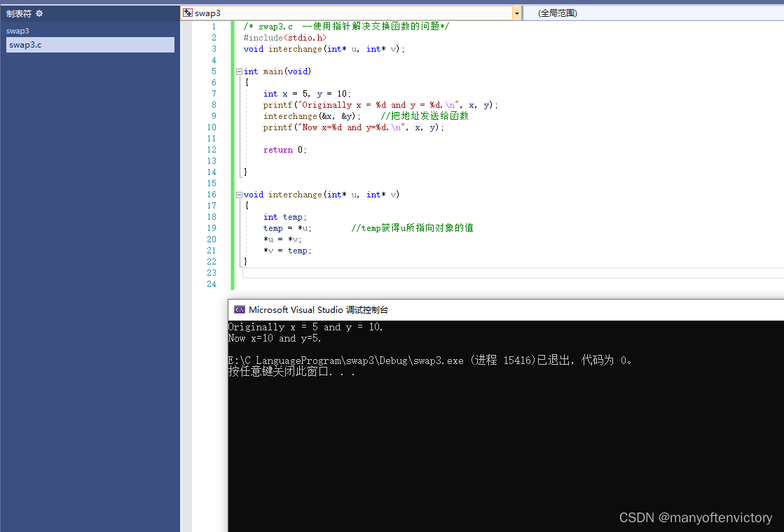Place cursor on empty line 23
This screenshot has width=784, height=532.
513,273
